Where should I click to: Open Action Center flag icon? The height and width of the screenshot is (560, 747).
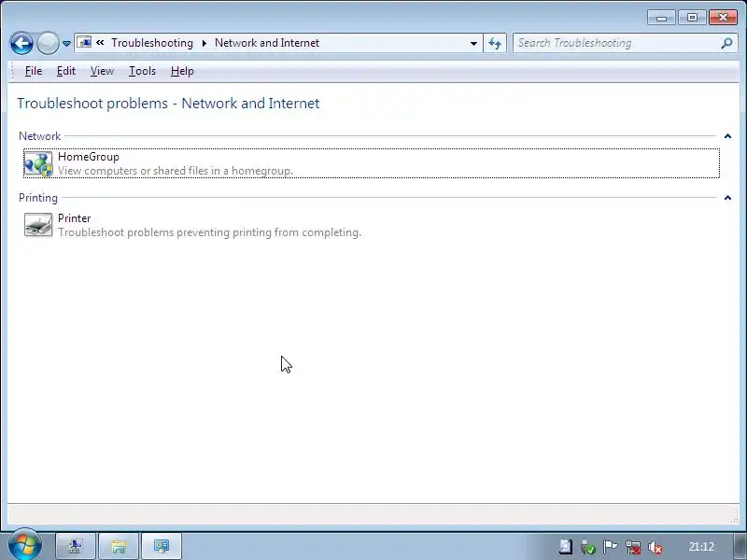[x=611, y=547]
